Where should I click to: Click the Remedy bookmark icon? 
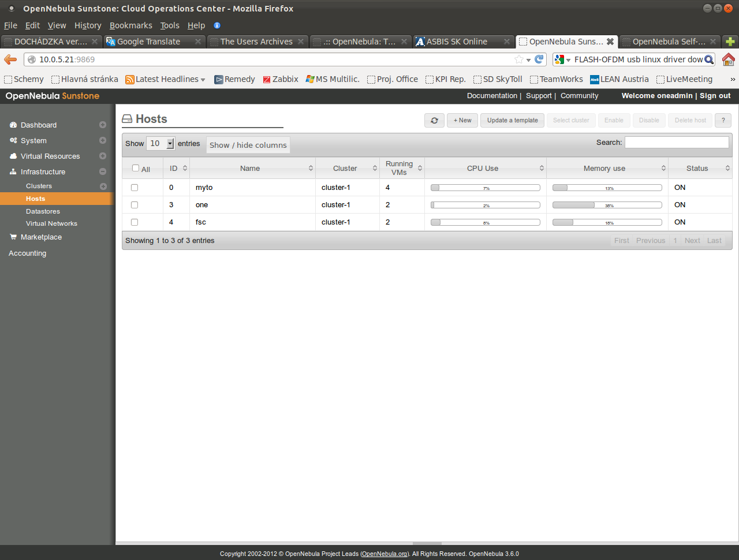pos(219,80)
